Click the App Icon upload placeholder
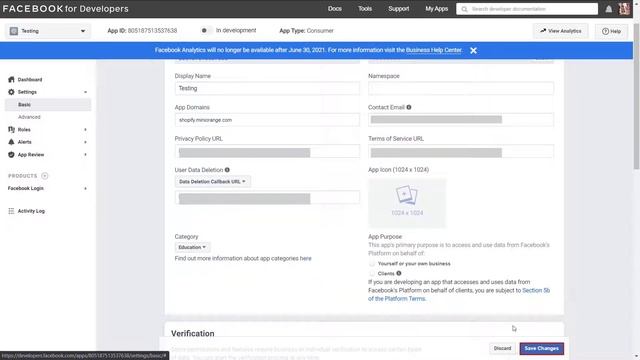 (407, 203)
